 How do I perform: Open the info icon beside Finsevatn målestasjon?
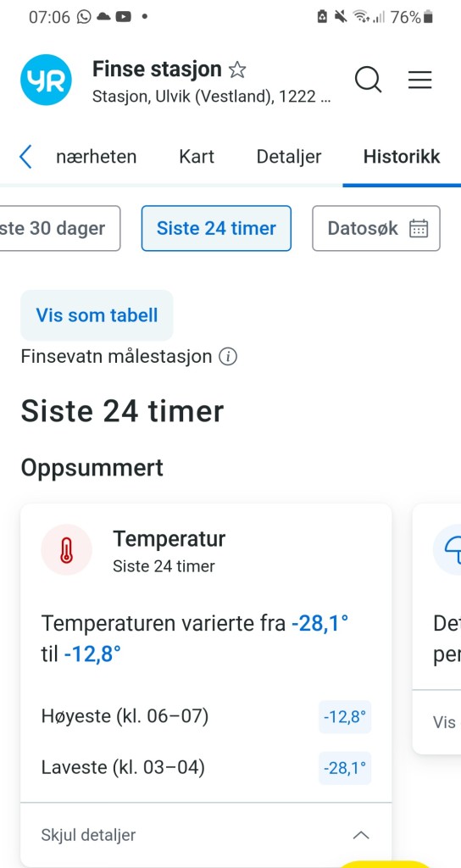click(x=228, y=357)
